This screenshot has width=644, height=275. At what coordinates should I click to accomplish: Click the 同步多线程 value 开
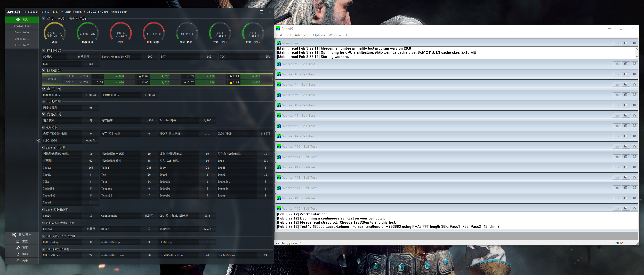click(91, 108)
